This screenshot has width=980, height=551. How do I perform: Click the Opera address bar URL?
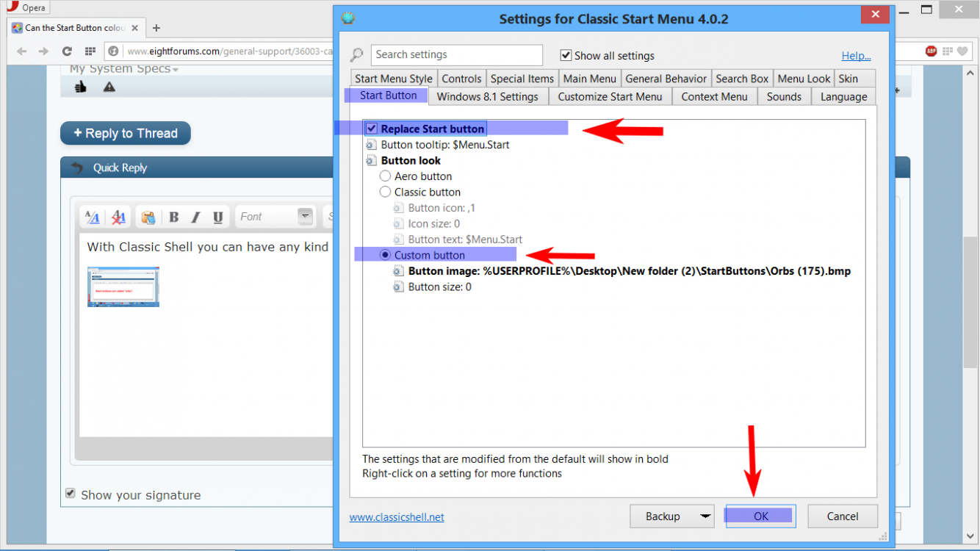229,51
